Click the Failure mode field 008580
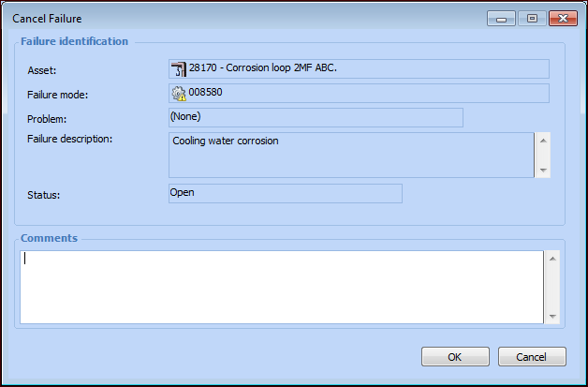The height and width of the screenshot is (387, 588). pyautogui.click(x=365, y=93)
